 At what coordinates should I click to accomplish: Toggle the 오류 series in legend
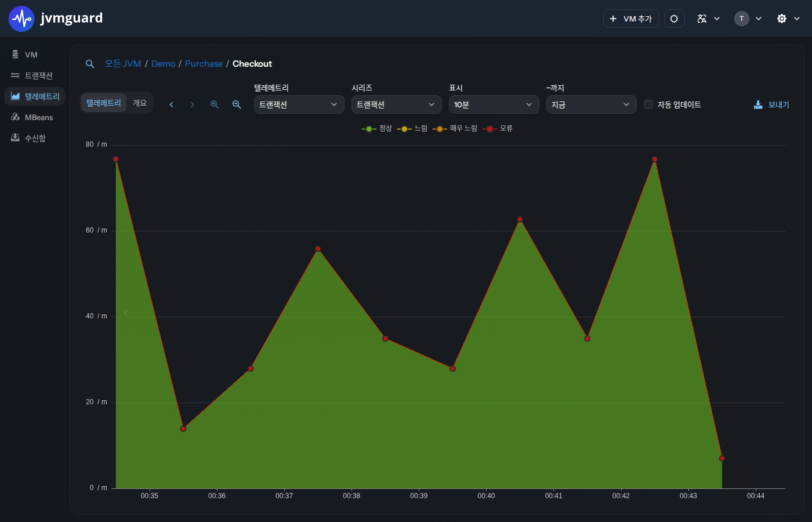click(498, 129)
